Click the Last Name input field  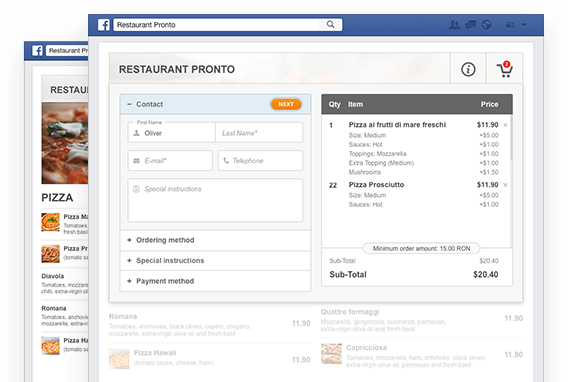[259, 133]
